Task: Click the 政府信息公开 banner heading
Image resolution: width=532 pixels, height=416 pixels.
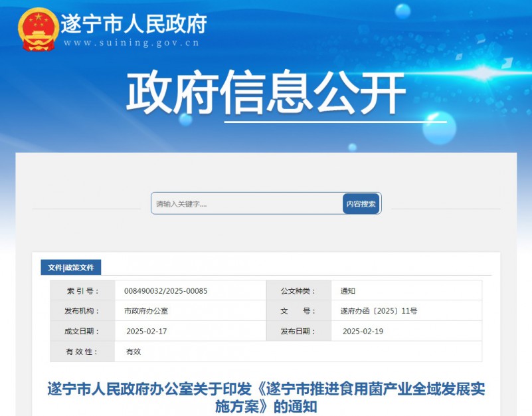Action: point(266,92)
